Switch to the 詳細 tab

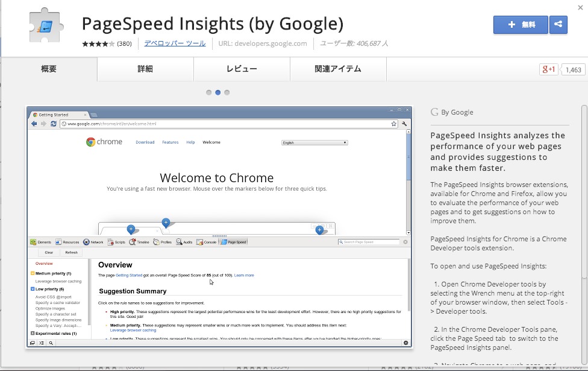[145, 69]
